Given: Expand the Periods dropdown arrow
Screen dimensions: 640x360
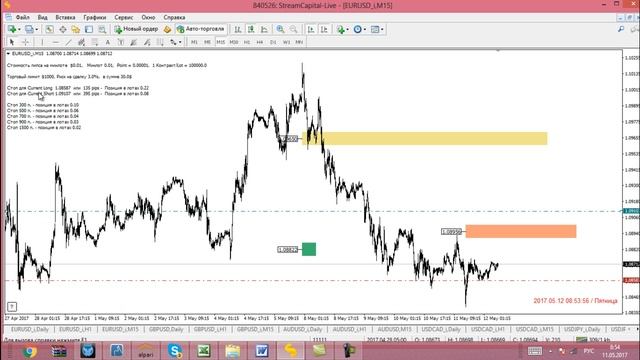Looking at the screenshot, I should [364, 29].
